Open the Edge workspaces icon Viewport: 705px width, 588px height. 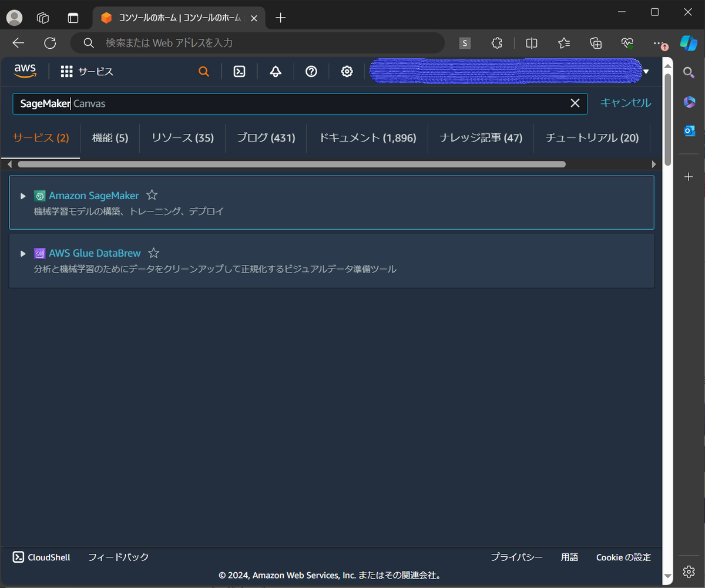43,18
